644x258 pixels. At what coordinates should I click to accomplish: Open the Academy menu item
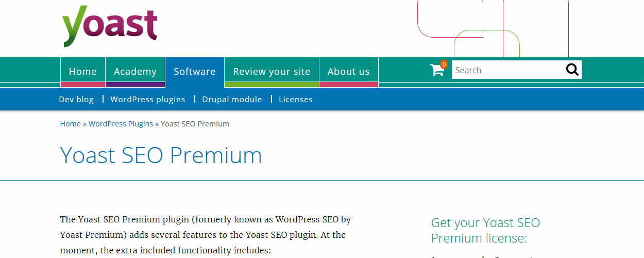(135, 72)
